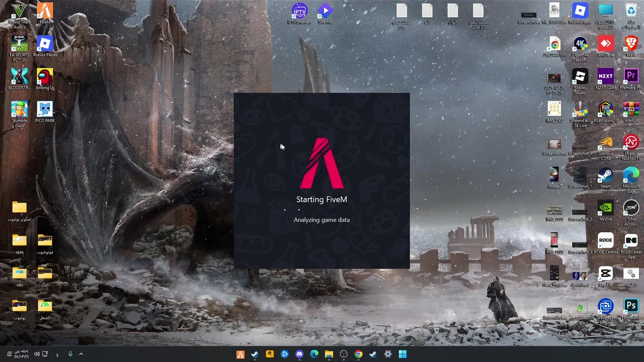This screenshot has width=644, height=362.
Task: Open FiveM from the taskbar
Action: (x=240, y=354)
